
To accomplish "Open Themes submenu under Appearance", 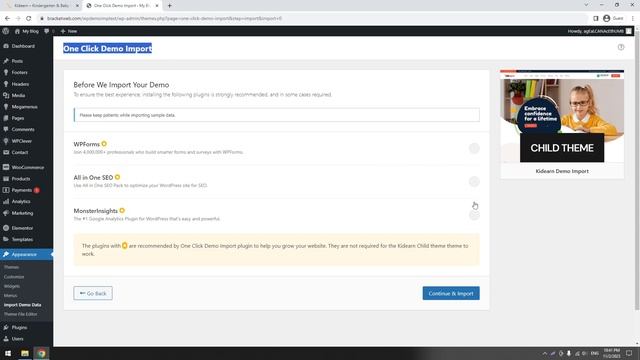I will [x=11, y=267].
